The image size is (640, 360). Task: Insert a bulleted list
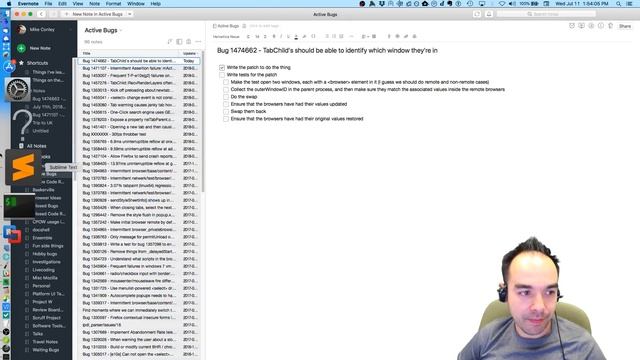point(327,36)
